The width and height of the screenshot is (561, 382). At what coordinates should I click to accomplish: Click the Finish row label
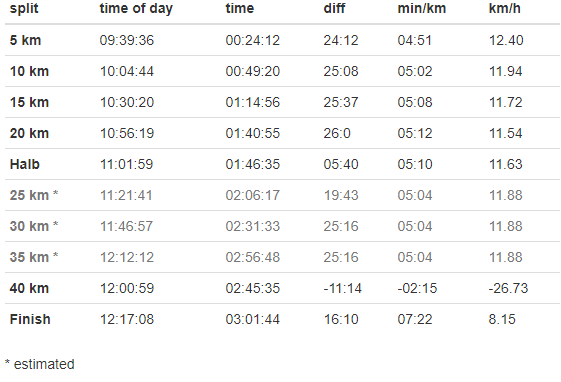(30, 319)
